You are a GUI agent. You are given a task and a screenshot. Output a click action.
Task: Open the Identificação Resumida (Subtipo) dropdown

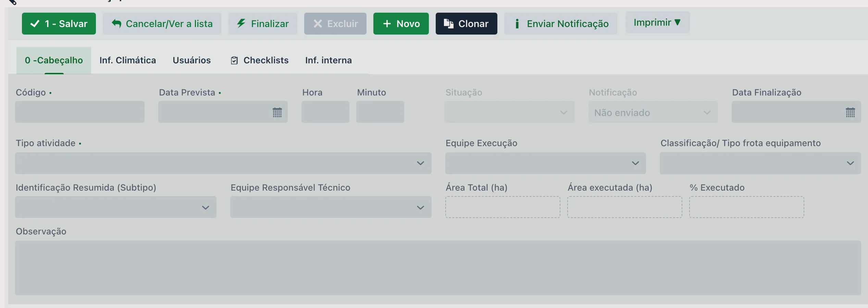tap(116, 207)
